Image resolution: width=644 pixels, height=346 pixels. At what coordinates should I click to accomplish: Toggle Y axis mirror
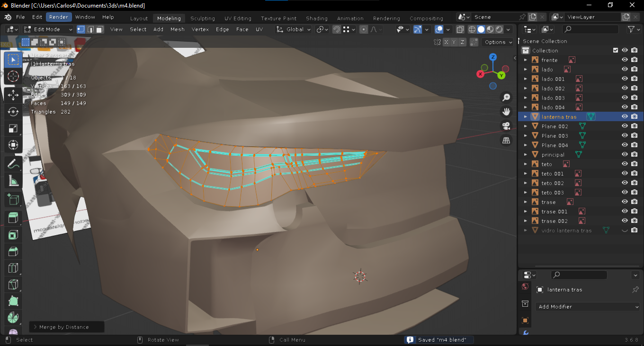(x=454, y=42)
